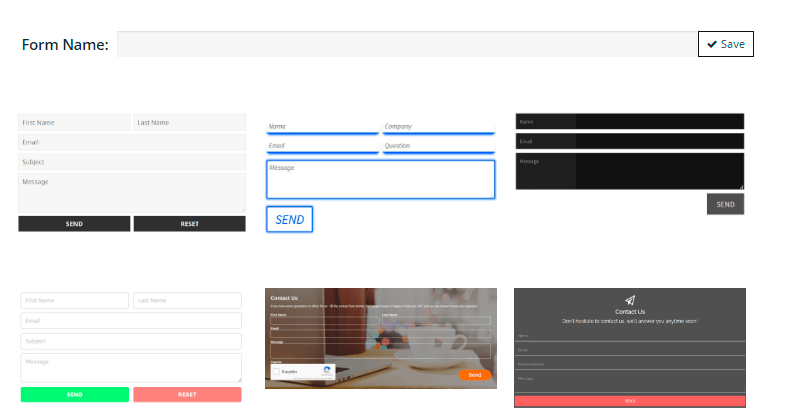Click paper plane icon in gray template
788x420 pixels.
click(x=630, y=300)
